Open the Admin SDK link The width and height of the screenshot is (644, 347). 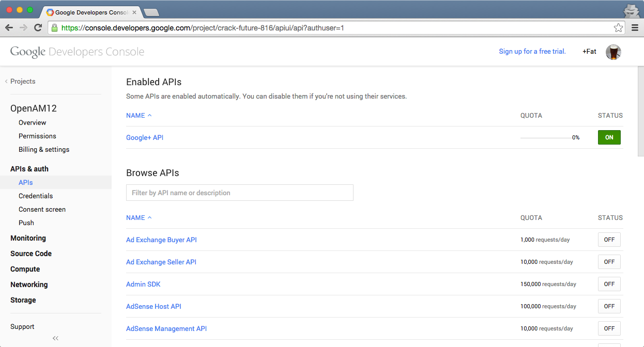[x=143, y=284]
